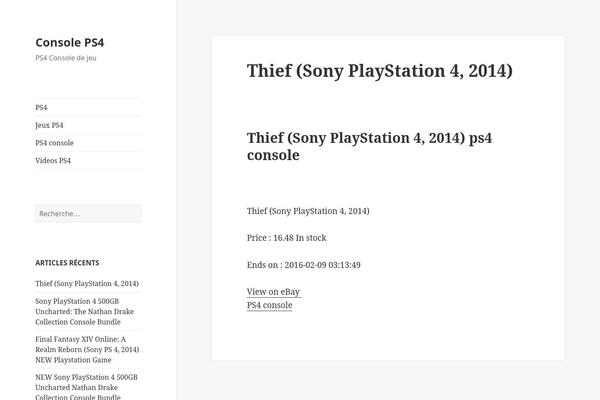
Task: Click the PS4 Console de jeu tagline
Action: (x=66, y=58)
